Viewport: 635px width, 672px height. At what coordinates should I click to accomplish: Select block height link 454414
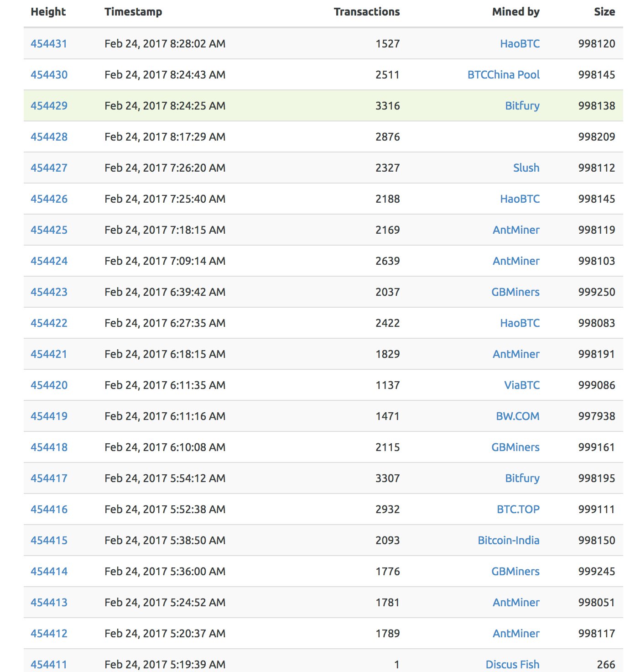click(49, 572)
